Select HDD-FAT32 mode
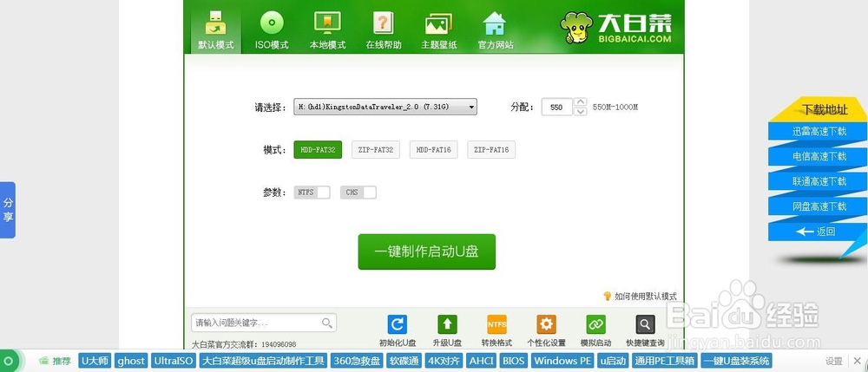868x372 pixels. tap(318, 150)
